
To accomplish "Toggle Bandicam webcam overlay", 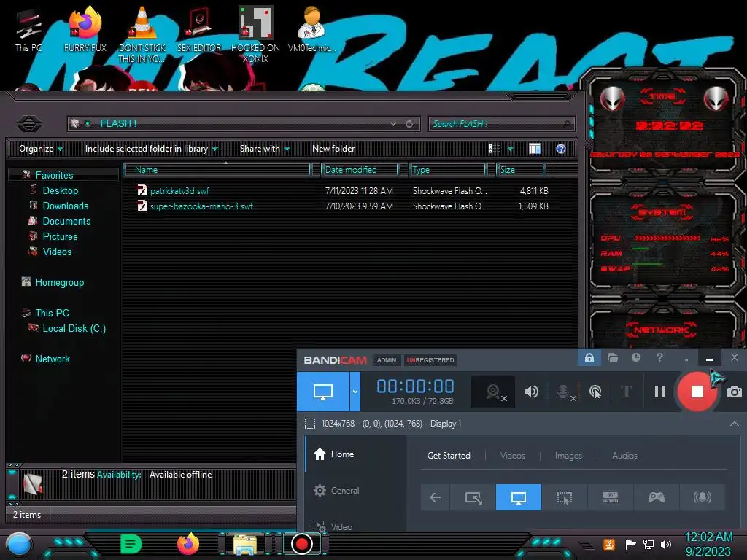I will (x=493, y=392).
